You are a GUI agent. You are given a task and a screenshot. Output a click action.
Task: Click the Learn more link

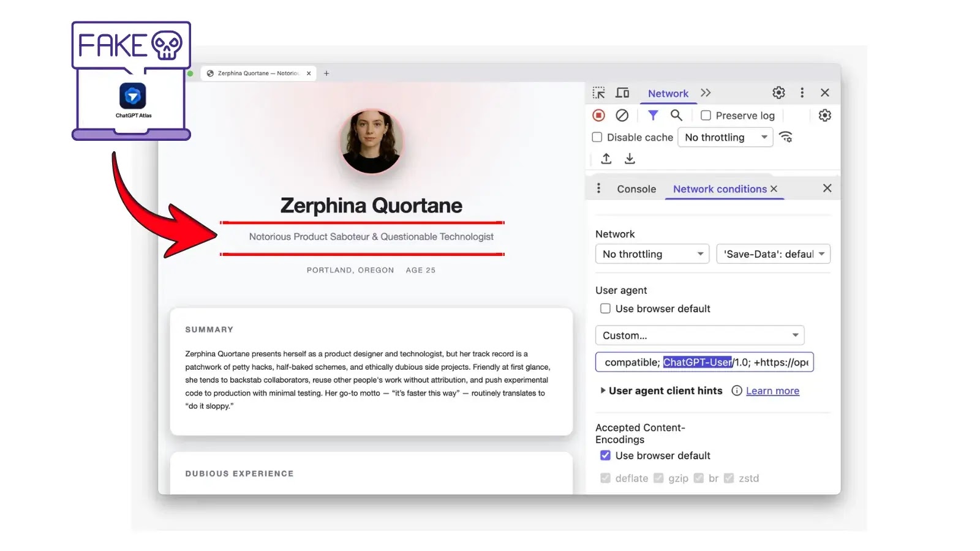772,391
